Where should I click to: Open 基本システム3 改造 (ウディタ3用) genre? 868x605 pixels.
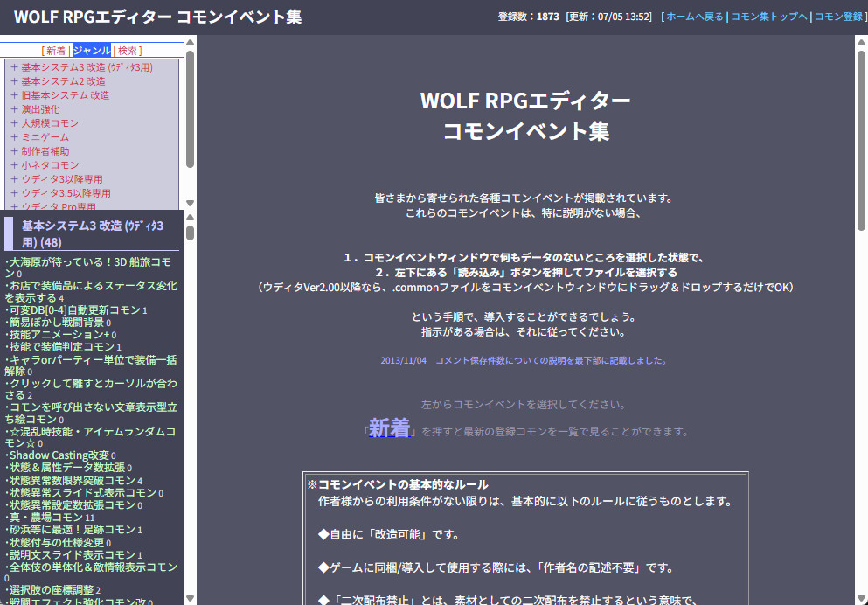coord(87,67)
